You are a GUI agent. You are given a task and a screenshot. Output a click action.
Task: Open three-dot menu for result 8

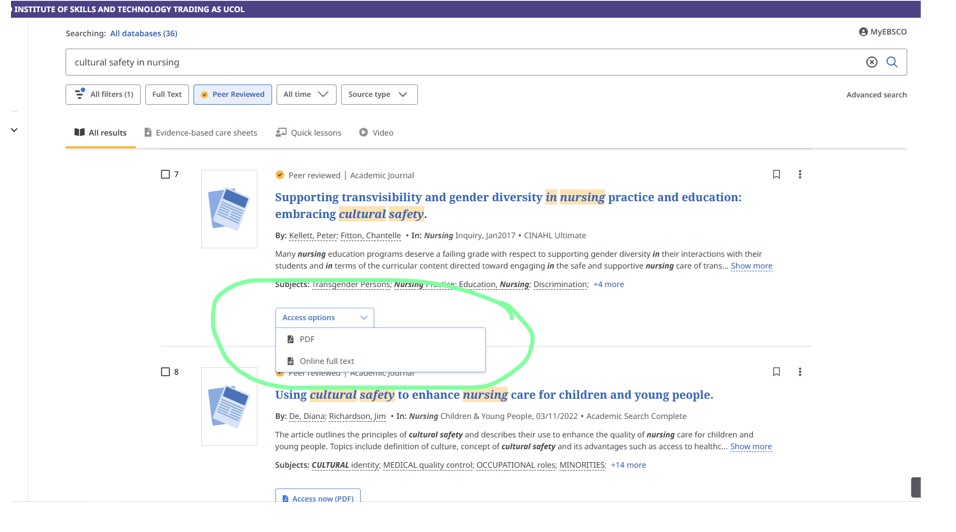click(x=800, y=372)
